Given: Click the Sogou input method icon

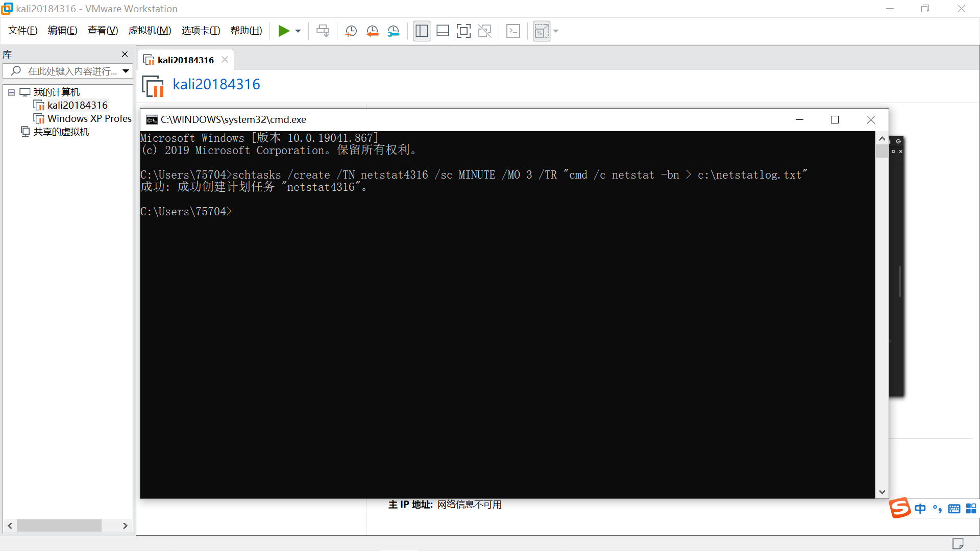Looking at the screenshot, I should click(900, 508).
